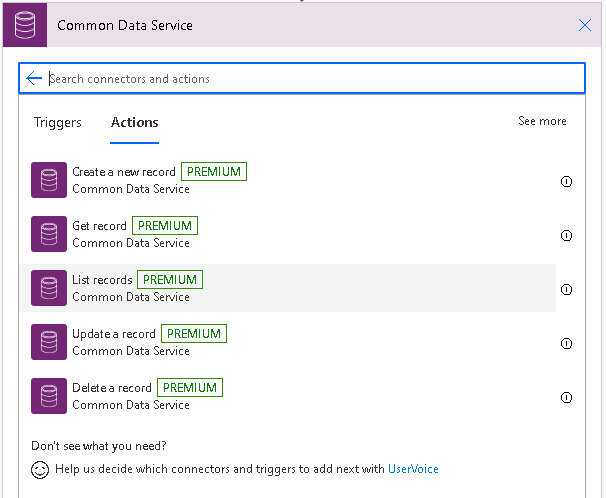Click the PREMIUM badge next to List records
This screenshot has height=498, width=606.
(x=170, y=280)
